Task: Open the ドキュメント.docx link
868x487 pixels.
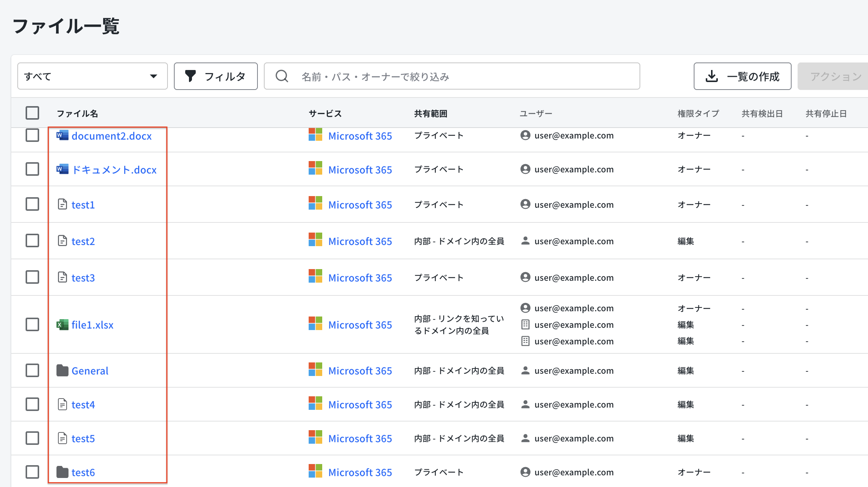Action: (114, 169)
